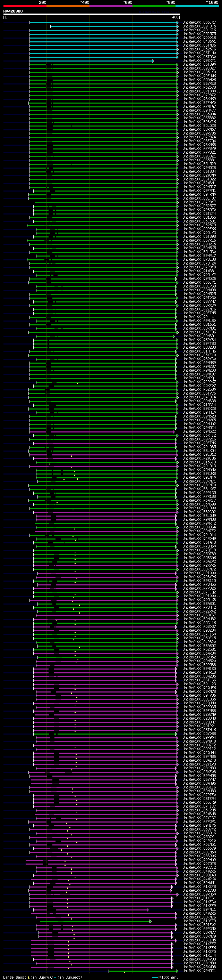The width and height of the screenshot is (222, 980).
Task: Click label UniRef100_C6TD30
Action: coord(199,57)
